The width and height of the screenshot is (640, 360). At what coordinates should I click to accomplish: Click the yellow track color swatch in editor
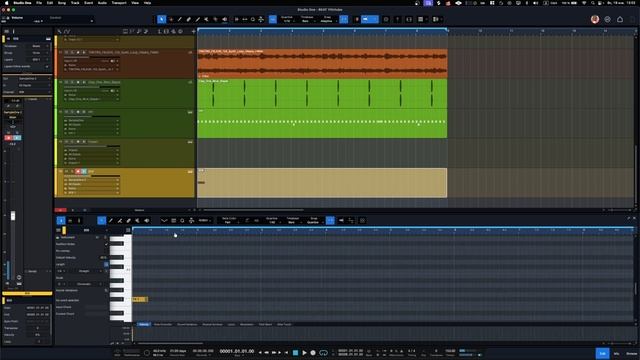point(64,230)
